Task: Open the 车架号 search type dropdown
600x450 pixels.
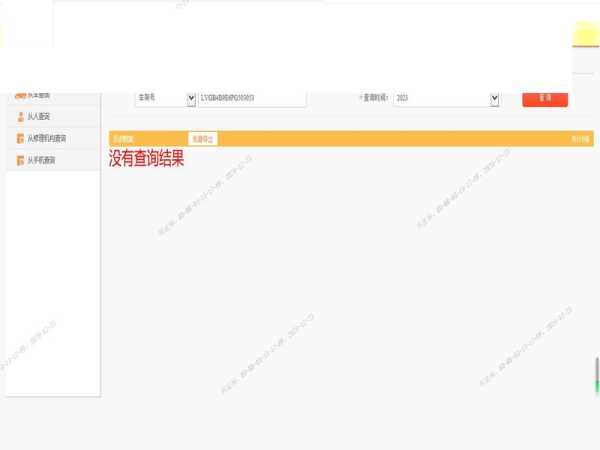Action: pos(191,99)
